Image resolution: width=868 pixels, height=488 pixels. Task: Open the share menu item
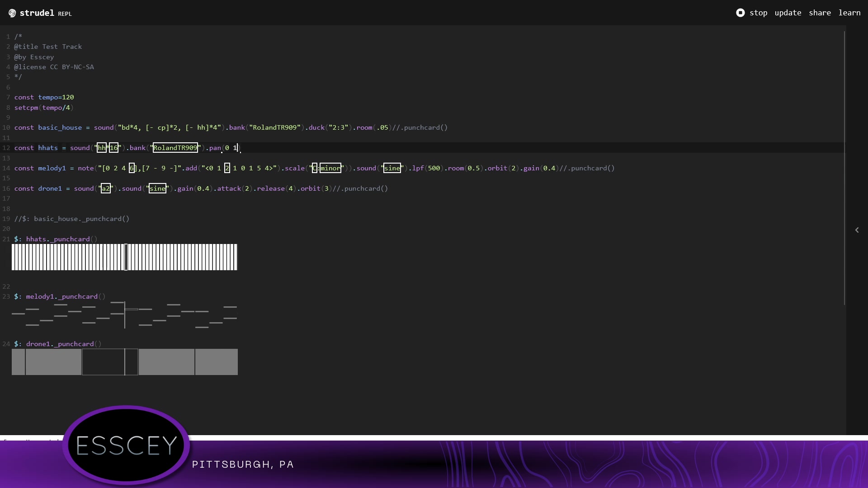click(x=820, y=13)
